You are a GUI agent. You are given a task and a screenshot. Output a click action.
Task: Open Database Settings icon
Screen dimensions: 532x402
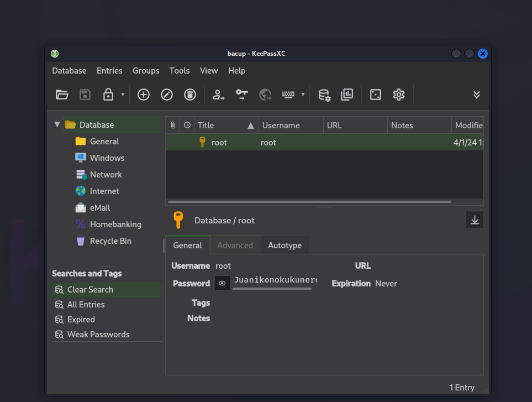pyautogui.click(x=324, y=95)
